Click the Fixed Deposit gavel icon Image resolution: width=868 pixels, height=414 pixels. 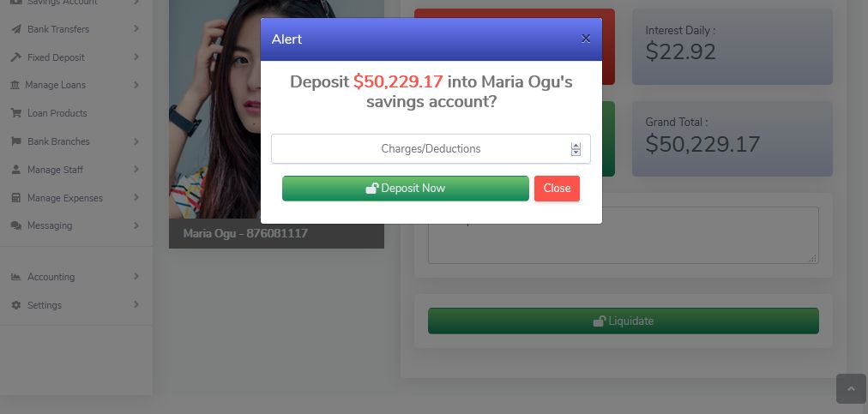tap(16, 57)
